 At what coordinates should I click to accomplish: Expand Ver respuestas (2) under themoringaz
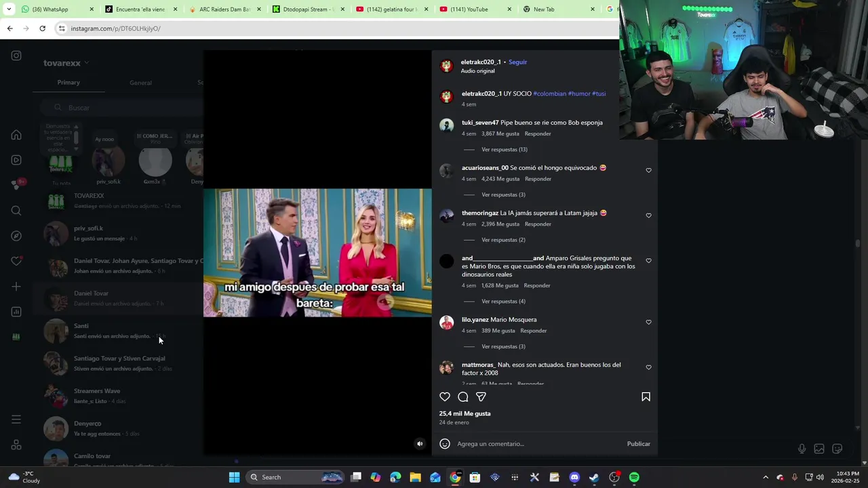[x=503, y=240]
